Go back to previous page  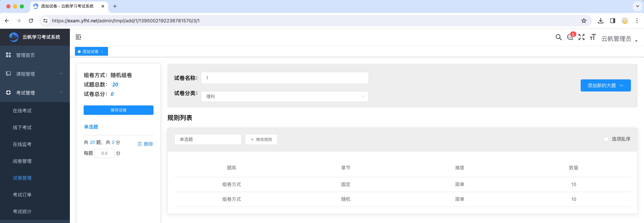[7, 21]
